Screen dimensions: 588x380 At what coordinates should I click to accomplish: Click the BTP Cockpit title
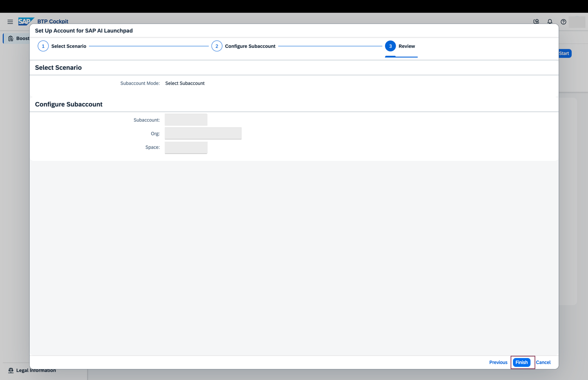53,22
